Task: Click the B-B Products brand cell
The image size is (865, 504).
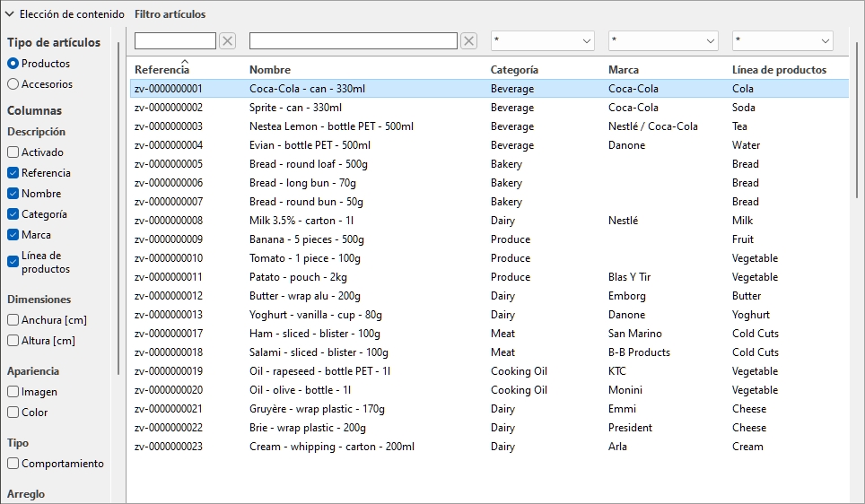Action: click(x=639, y=352)
